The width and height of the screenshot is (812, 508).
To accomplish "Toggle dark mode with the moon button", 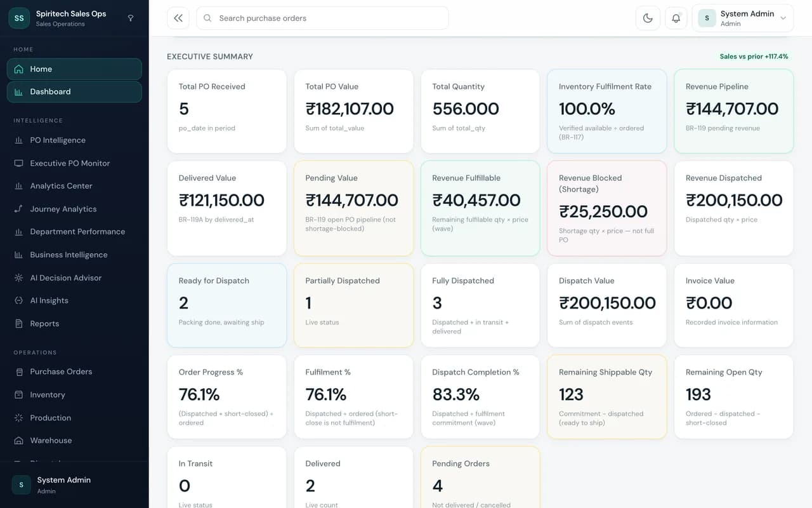I will point(648,18).
